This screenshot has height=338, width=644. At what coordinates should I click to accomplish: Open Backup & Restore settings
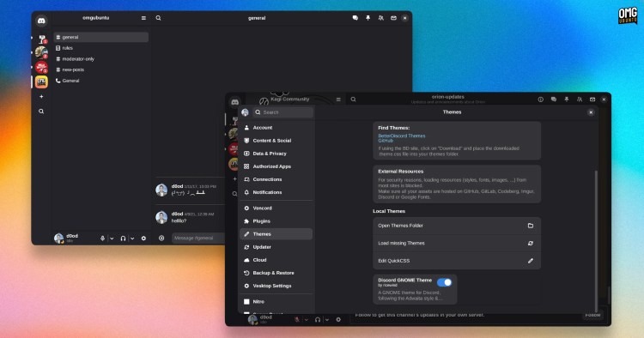coord(276,273)
